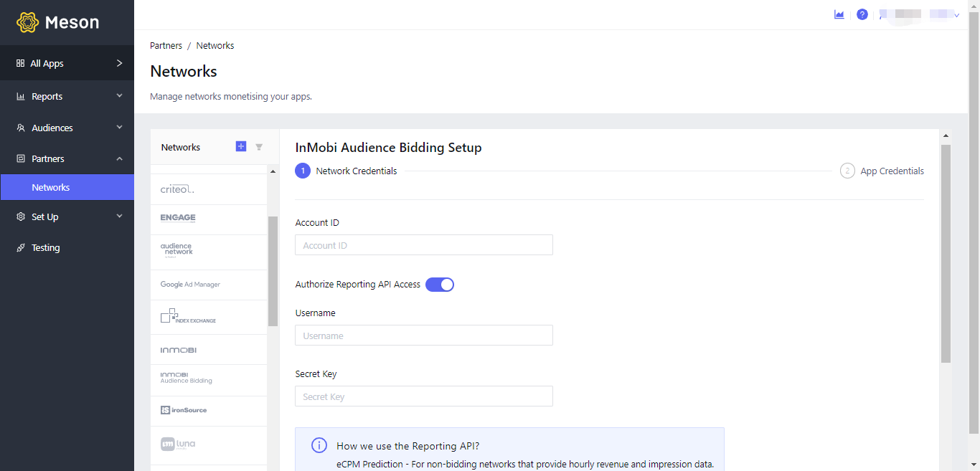This screenshot has height=471, width=980.
Task: Open the Set Up menu item
Action: pos(67,217)
